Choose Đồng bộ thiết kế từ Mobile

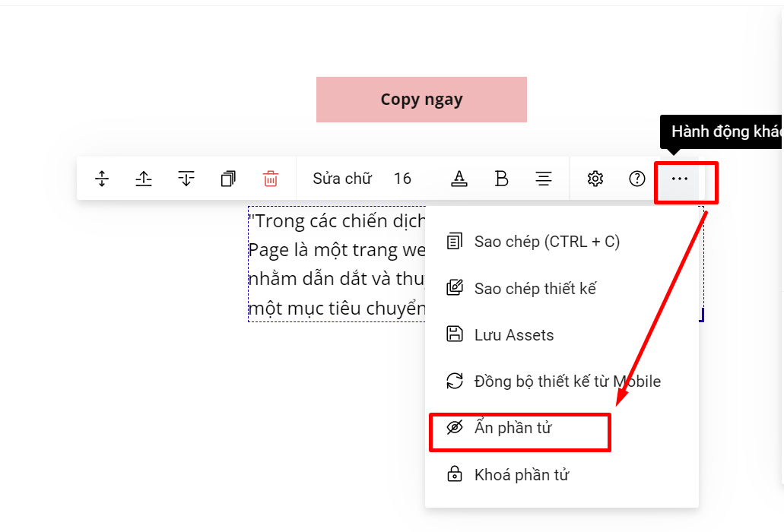click(567, 382)
